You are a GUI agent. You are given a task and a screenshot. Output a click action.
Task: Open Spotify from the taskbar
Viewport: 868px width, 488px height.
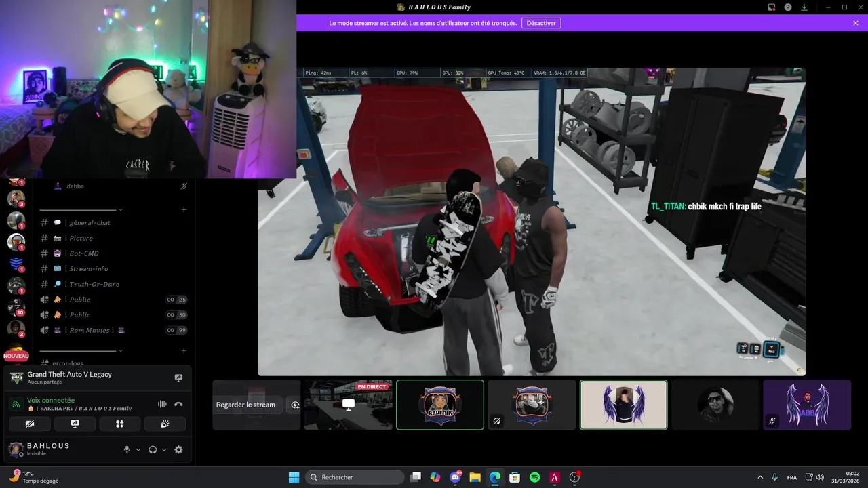click(534, 477)
